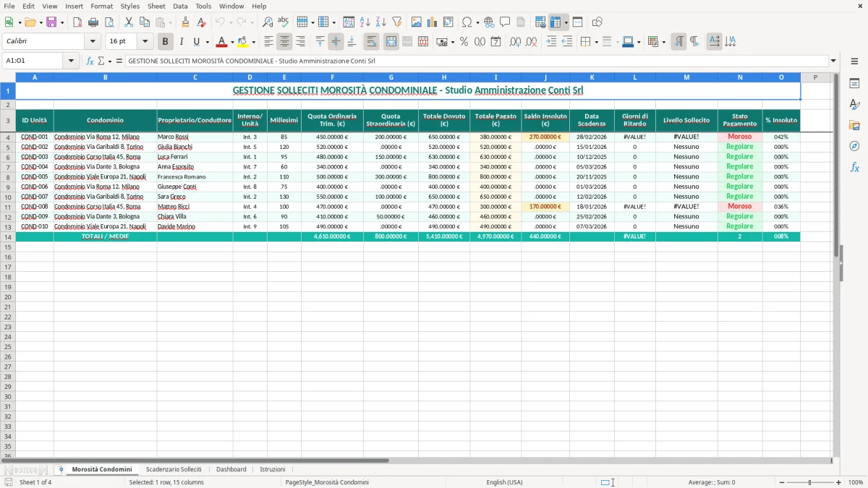868x488 pixels.
Task: Open Font Color dropdown arrow
Action: coord(232,42)
